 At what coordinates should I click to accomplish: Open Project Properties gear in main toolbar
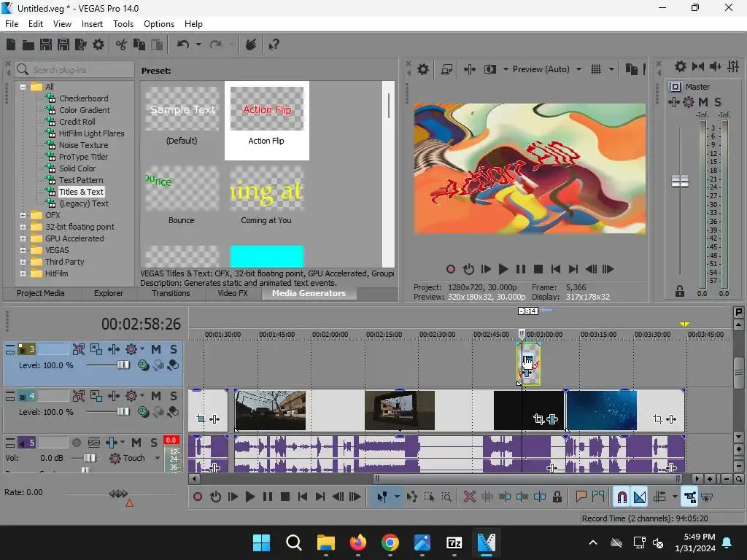point(98,44)
